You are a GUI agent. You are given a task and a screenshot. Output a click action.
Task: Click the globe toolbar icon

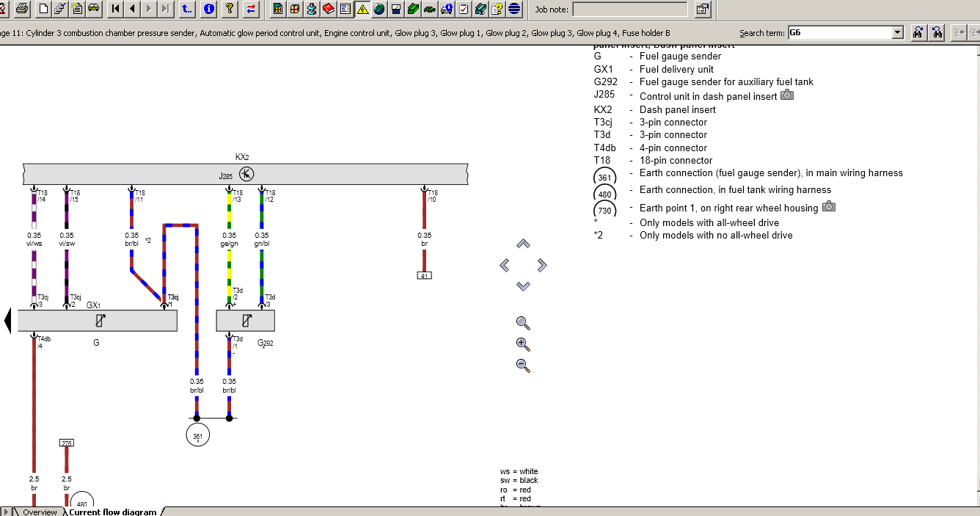click(x=379, y=9)
